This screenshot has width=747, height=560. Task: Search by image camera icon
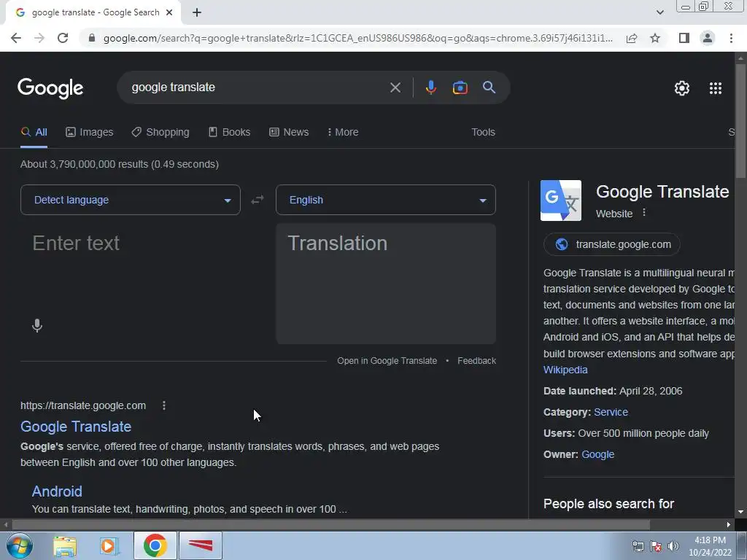coord(460,87)
